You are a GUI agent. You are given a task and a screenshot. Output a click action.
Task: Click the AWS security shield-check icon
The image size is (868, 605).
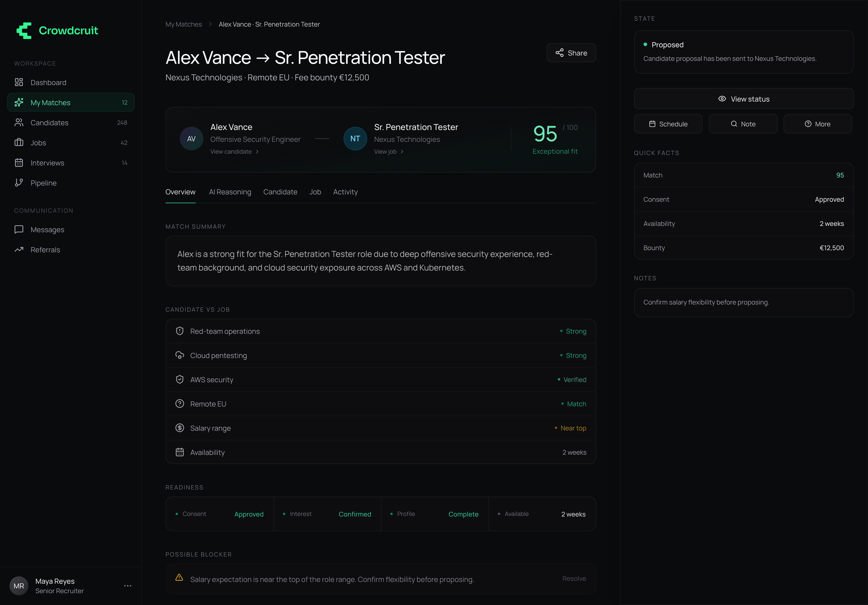[180, 379]
